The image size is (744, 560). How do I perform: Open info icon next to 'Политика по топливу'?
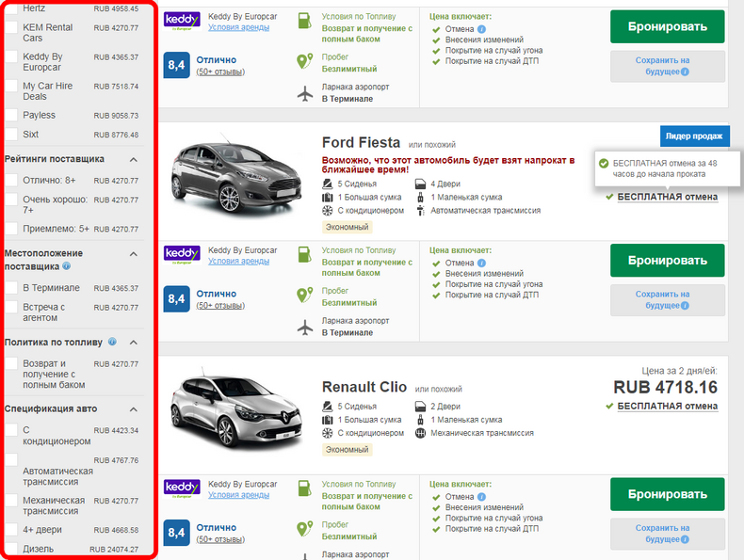coord(112,342)
